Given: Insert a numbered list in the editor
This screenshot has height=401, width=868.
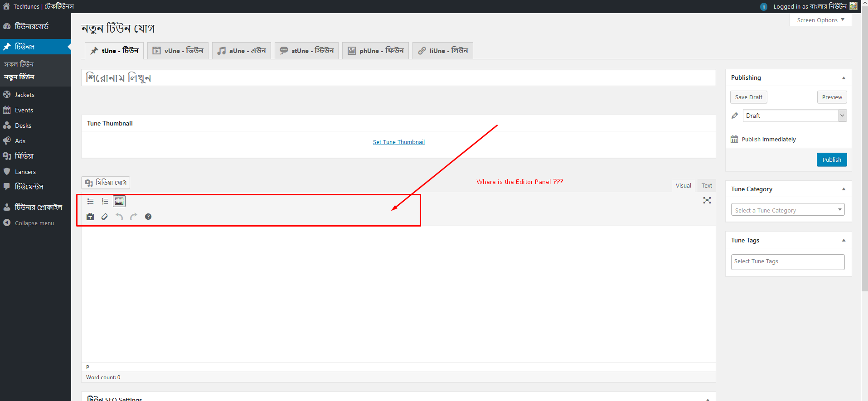Looking at the screenshot, I should pyautogui.click(x=105, y=202).
